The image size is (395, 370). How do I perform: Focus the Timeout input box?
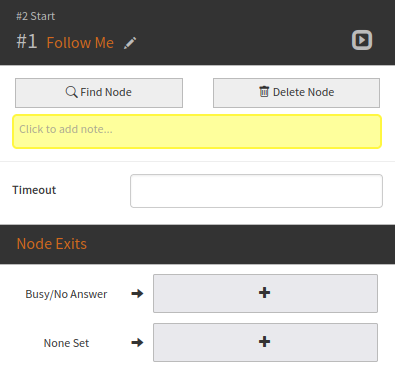tap(256, 191)
